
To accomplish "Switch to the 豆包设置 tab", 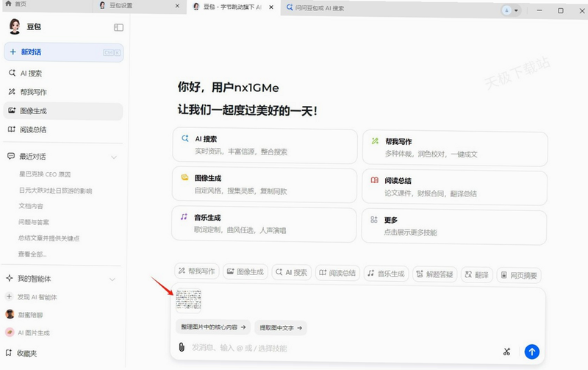I will (x=121, y=6).
